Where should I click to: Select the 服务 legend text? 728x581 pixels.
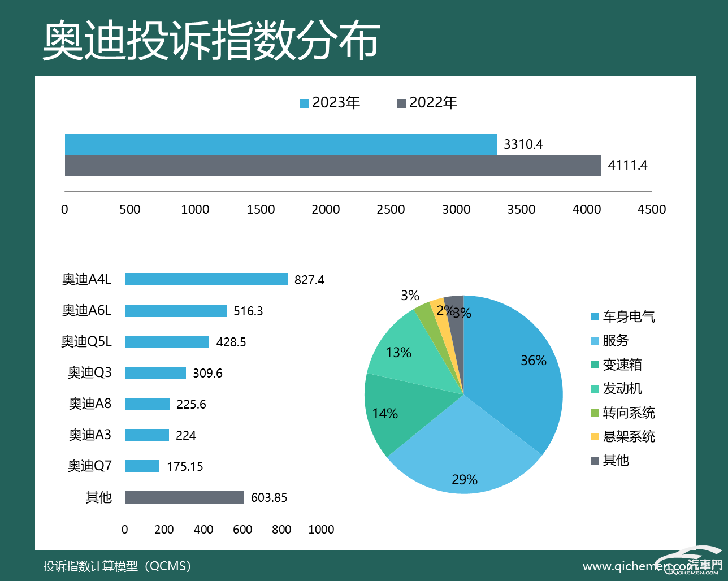pyautogui.click(x=616, y=341)
